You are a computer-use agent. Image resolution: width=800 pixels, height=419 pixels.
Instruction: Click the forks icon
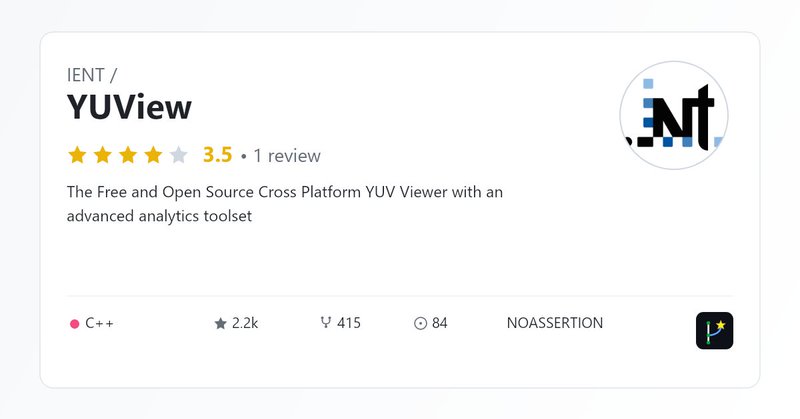(x=325, y=323)
